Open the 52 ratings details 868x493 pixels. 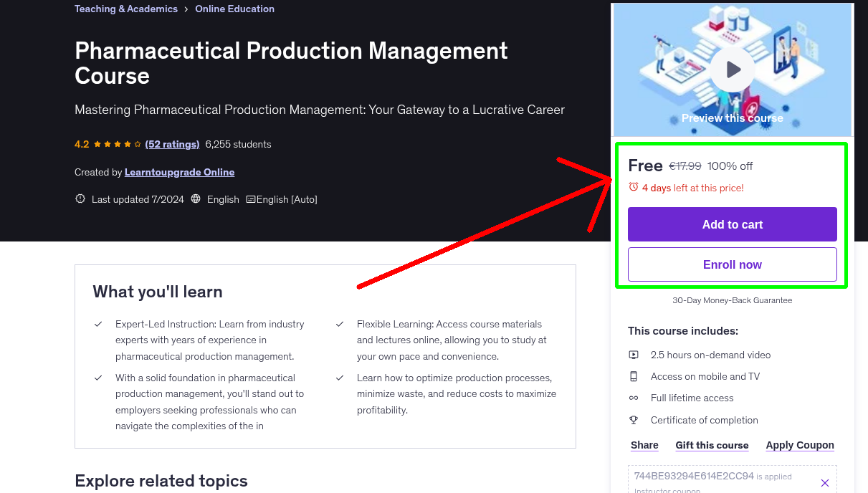click(172, 144)
